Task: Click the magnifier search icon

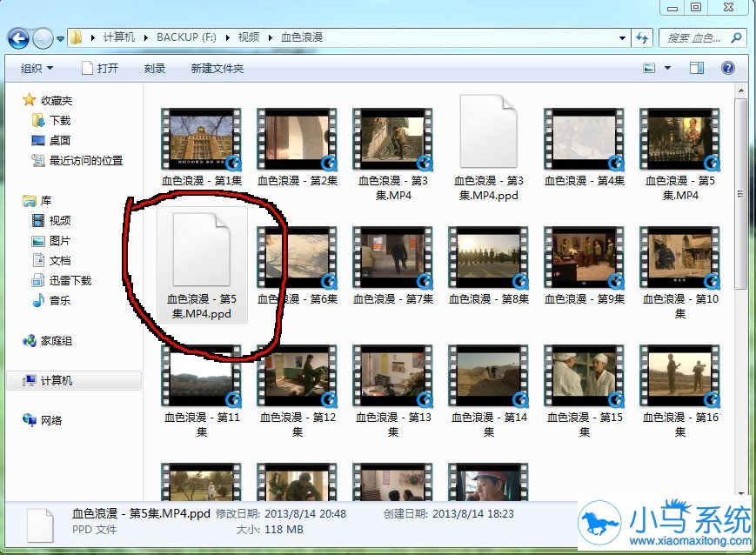Action: tap(736, 37)
